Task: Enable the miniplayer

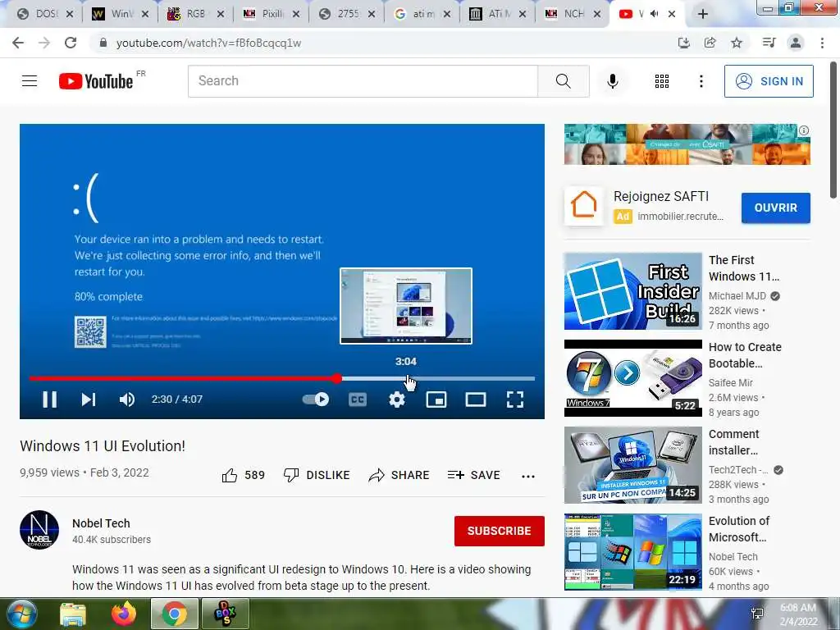Action: 436,399
